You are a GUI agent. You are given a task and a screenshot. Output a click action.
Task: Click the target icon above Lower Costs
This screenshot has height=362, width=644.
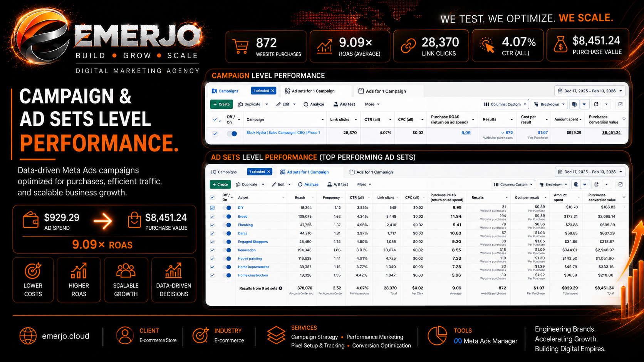[33, 270]
